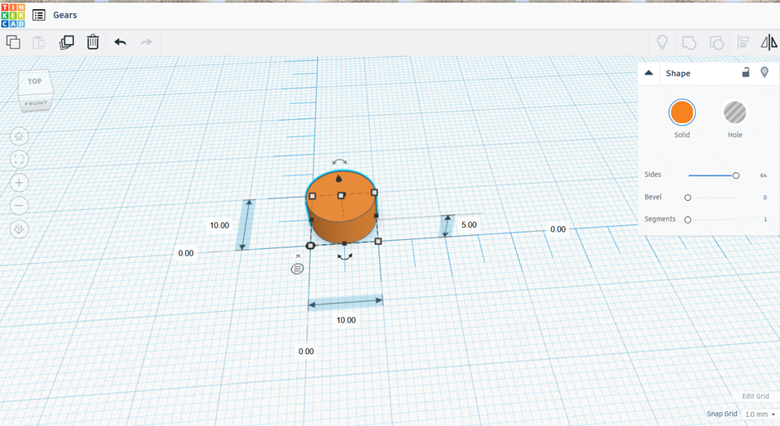Image resolution: width=780 pixels, height=426 pixels.
Task: Set shape to Hole
Action: click(735, 112)
